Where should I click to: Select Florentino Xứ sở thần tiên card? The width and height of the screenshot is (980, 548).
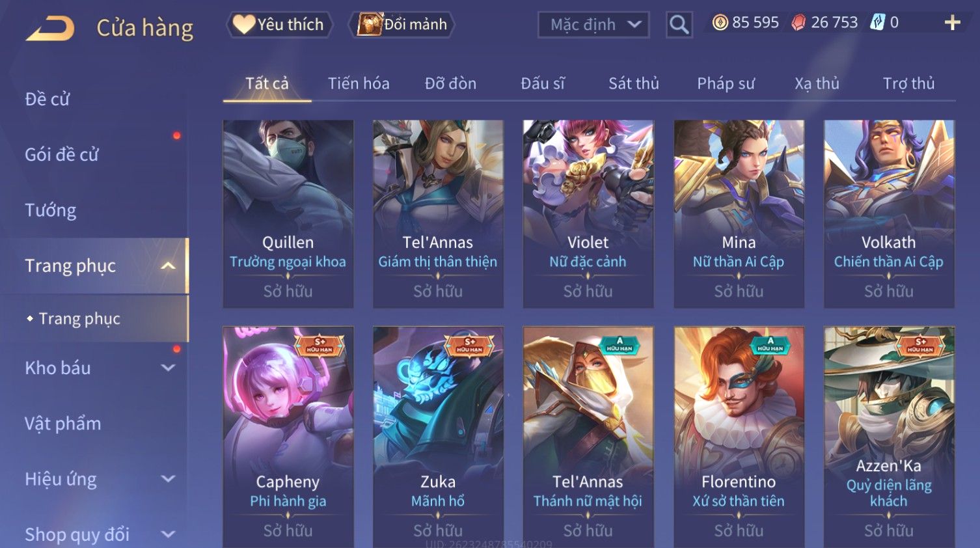[x=739, y=437]
